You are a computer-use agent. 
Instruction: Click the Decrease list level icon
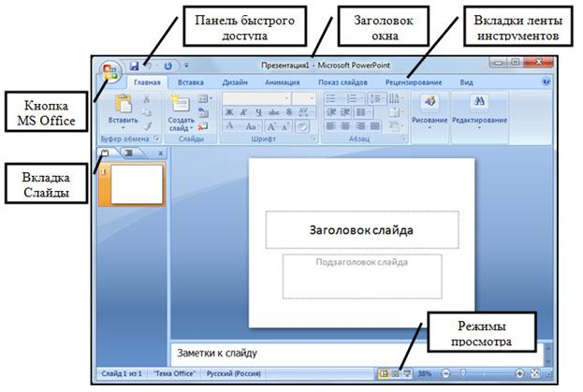coord(331,112)
